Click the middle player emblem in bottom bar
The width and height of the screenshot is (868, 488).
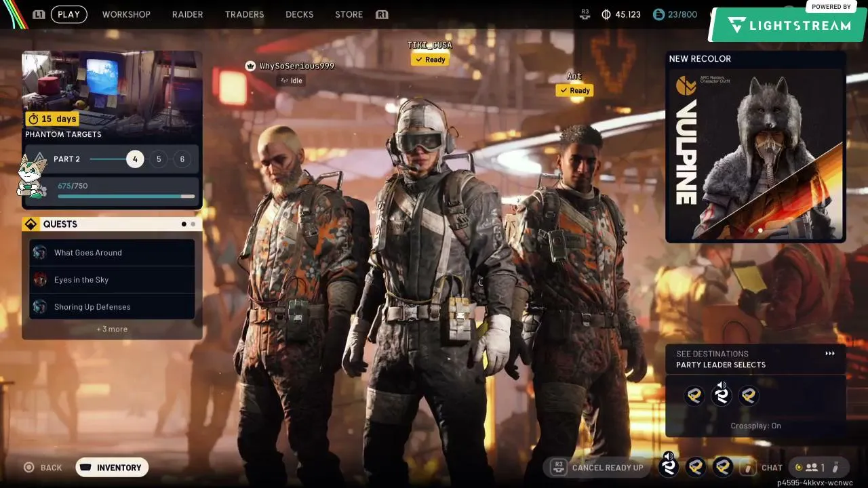point(695,467)
